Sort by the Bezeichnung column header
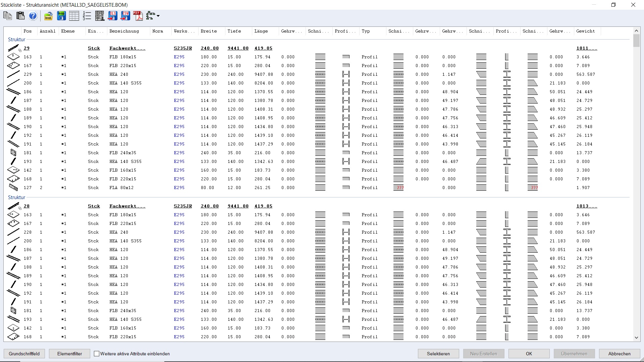This screenshot has width=644, height=362. tap(124, 31)
